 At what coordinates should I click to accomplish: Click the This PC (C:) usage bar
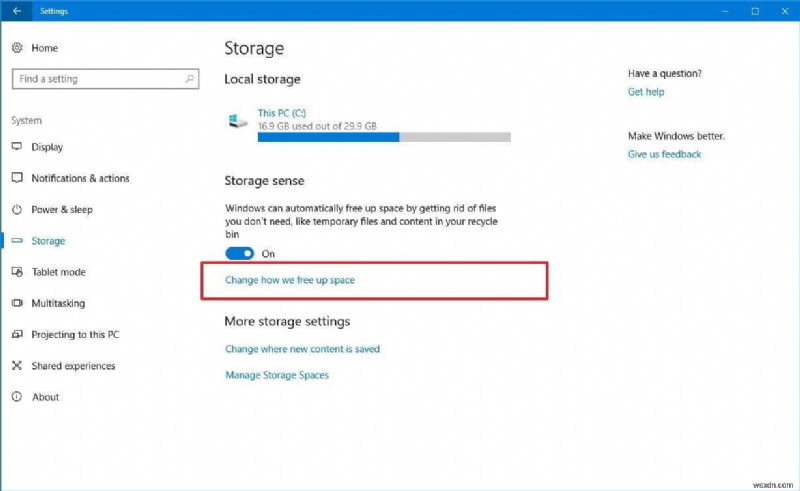[384, 137]
